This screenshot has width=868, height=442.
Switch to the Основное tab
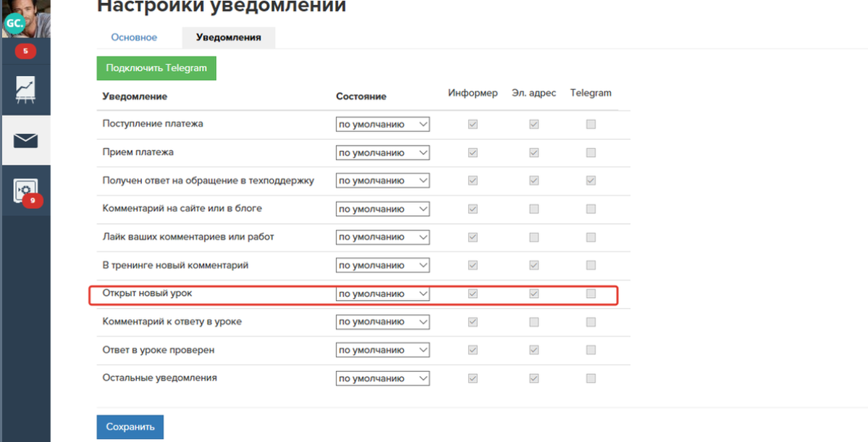[x=134, y=38]
